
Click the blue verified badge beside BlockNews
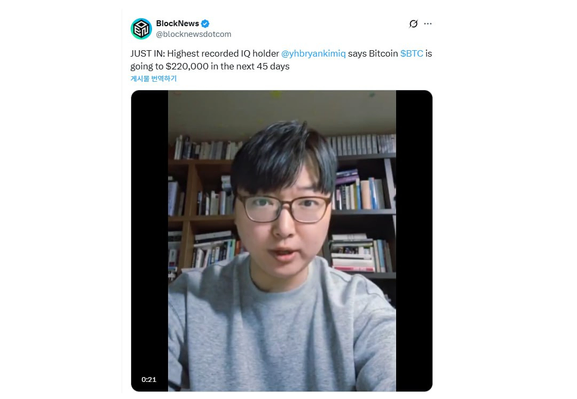pos(205,24)
